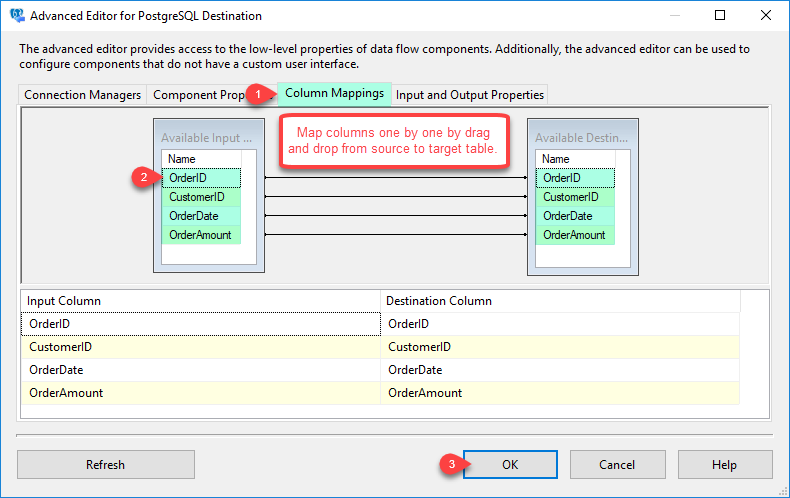
Task: Open CustomerID cell under Destination Column
Action: coord(560,347)
